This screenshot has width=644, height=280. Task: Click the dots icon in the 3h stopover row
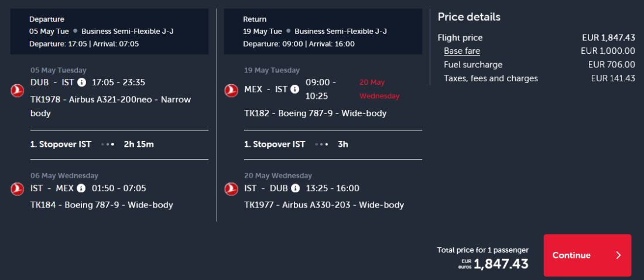click(321, 144)
